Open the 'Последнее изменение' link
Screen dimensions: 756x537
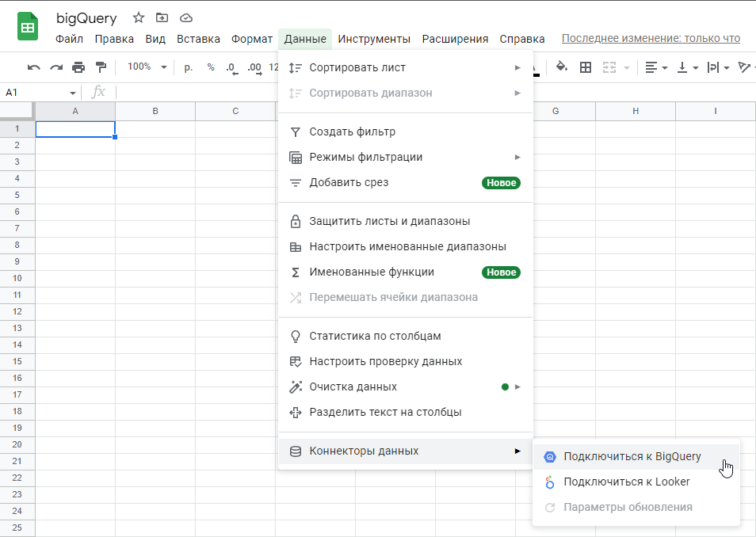[651, 39]
